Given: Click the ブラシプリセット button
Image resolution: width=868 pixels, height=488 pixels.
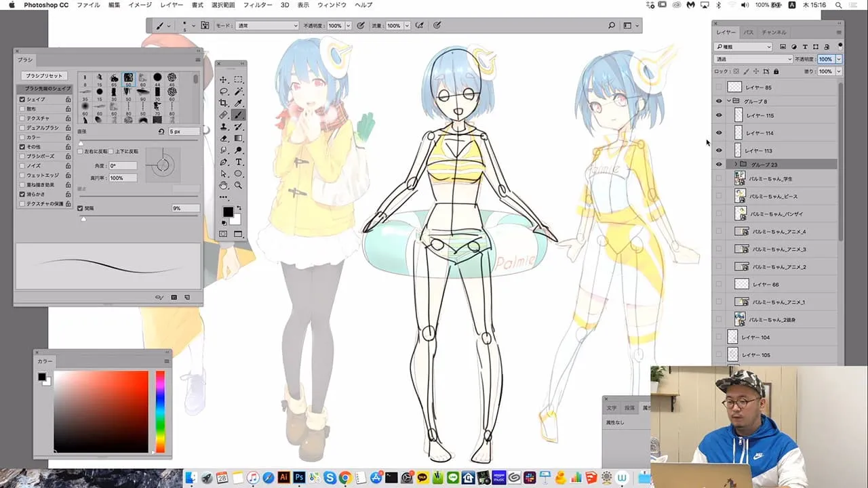Looking at the screenshot, I should (x=43, y=76).
